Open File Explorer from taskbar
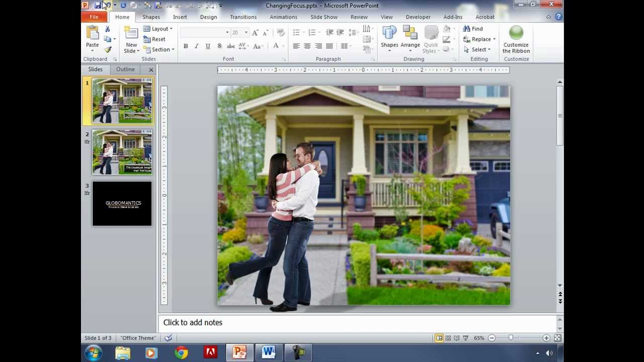644x362 pixels. pos(123,353)
